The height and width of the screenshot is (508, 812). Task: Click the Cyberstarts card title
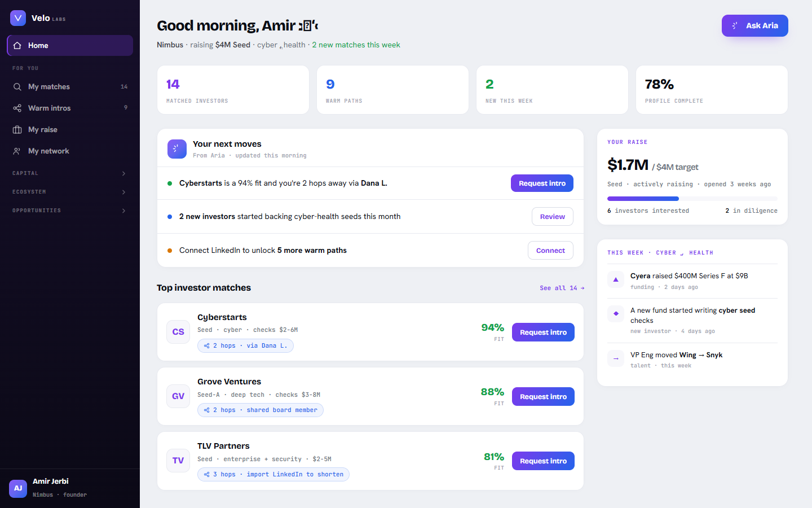[222, 317]
